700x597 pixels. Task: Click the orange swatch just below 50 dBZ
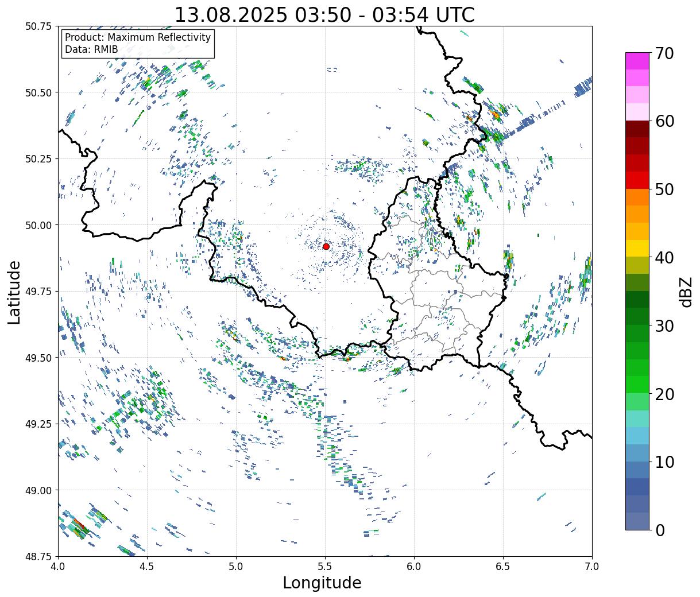coord(637,197)
